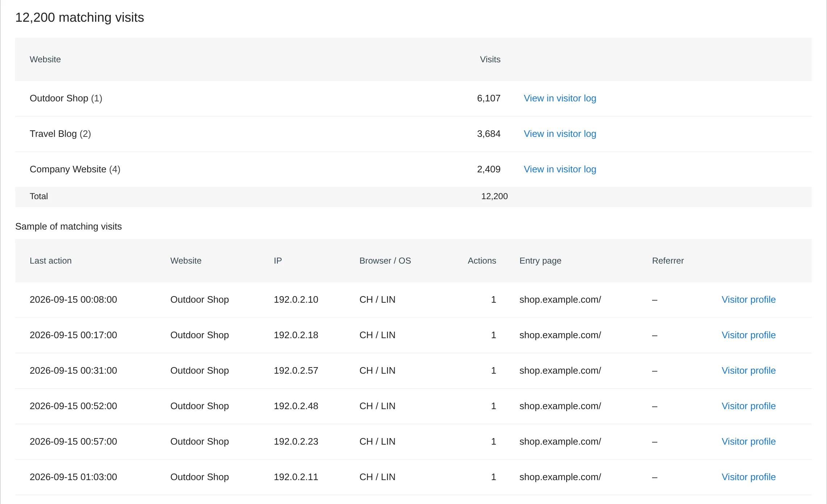Click timestamp 2026-09-15 00:52:00
The width and height of the screenshot is (827, 504).
tap(73, 406)
